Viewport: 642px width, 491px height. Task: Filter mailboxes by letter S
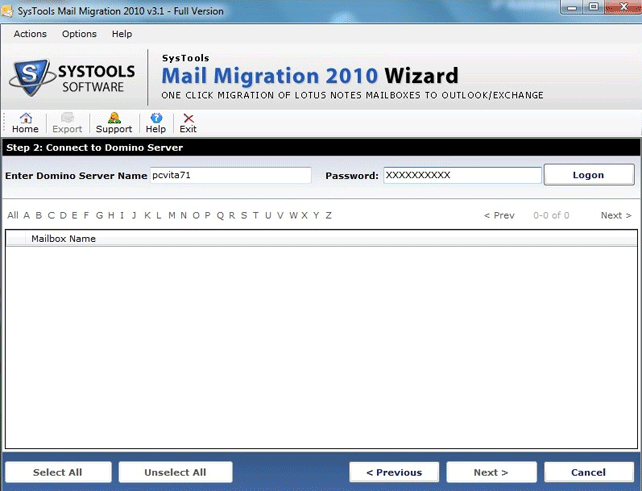[x=244, y=215]
